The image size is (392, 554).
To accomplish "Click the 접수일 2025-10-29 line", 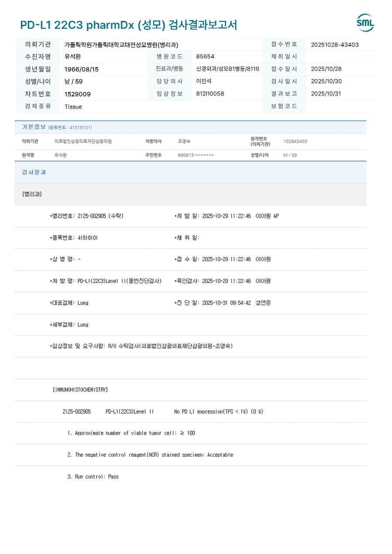I will coord(222,259).
